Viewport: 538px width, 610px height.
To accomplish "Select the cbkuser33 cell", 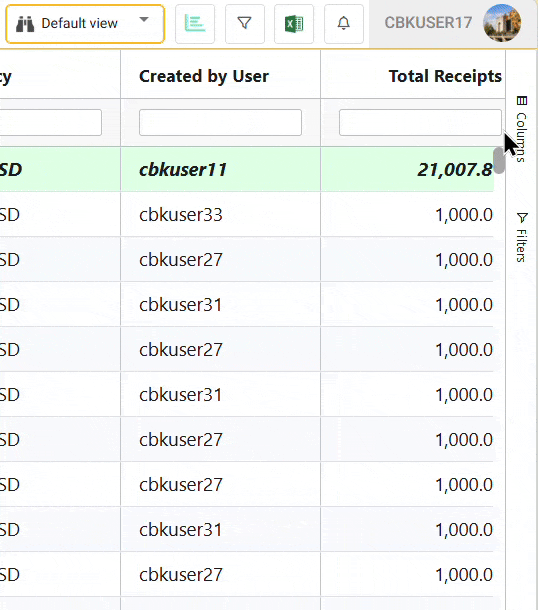I will coord(221,214).
